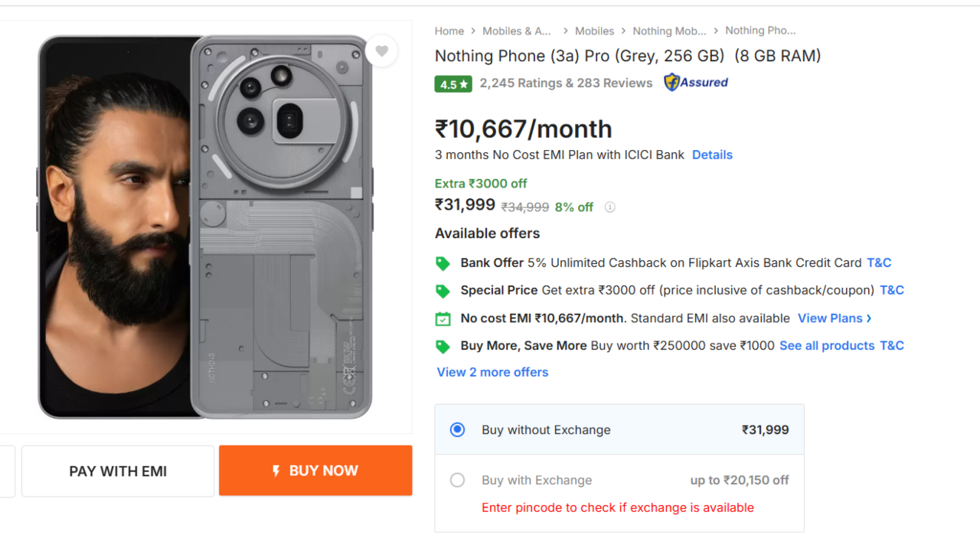Open Nothing Mob... breadcrumb category
Viewport: 980px width, 551px height.
click(x=669, y=31)
